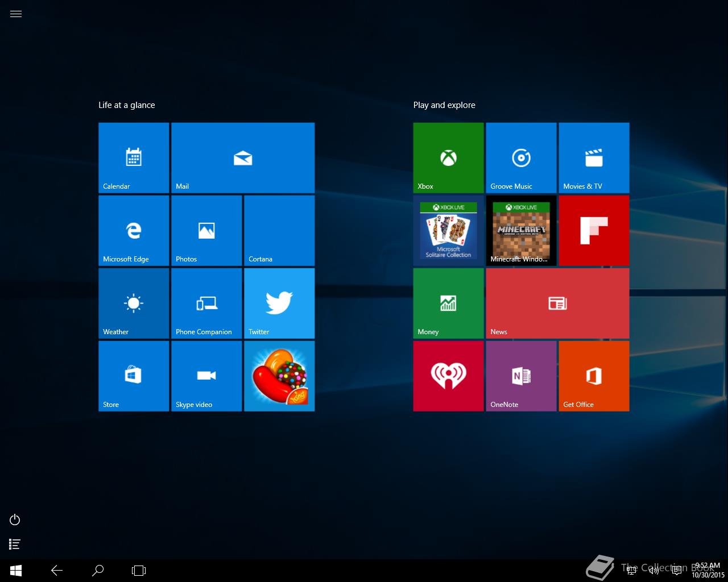Launch the Minecraft Windows 10 tile
The width and height of the screenshot is (728, 582).
522,231
